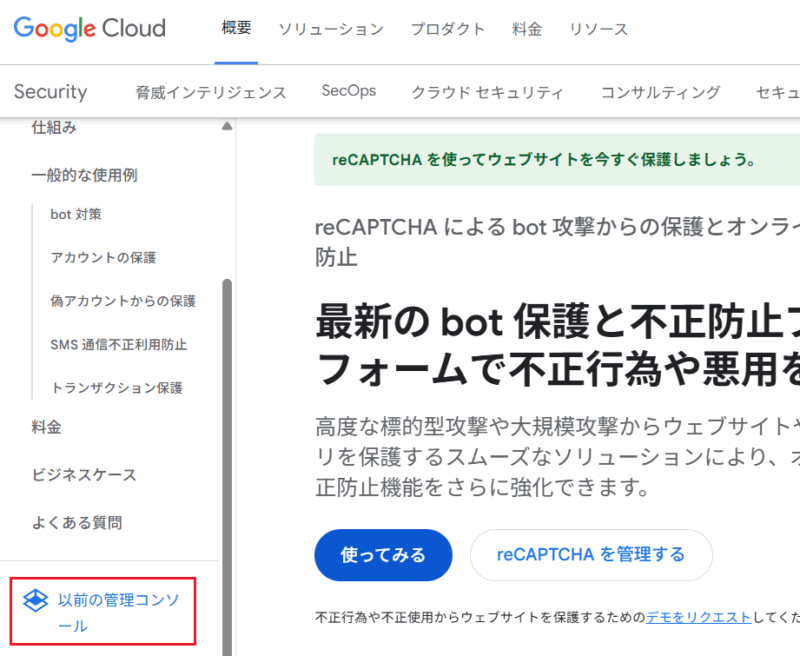This screenshot has width=800, height=656.
Task: Jump to 料金 in the sidebar
Action: (46, 427)
